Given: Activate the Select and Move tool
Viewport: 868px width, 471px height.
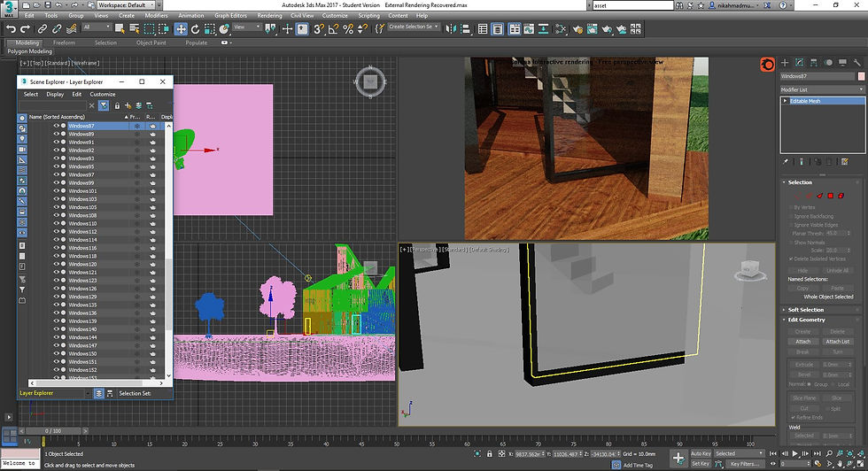Looking at the screenshot, I should (181, 29).
